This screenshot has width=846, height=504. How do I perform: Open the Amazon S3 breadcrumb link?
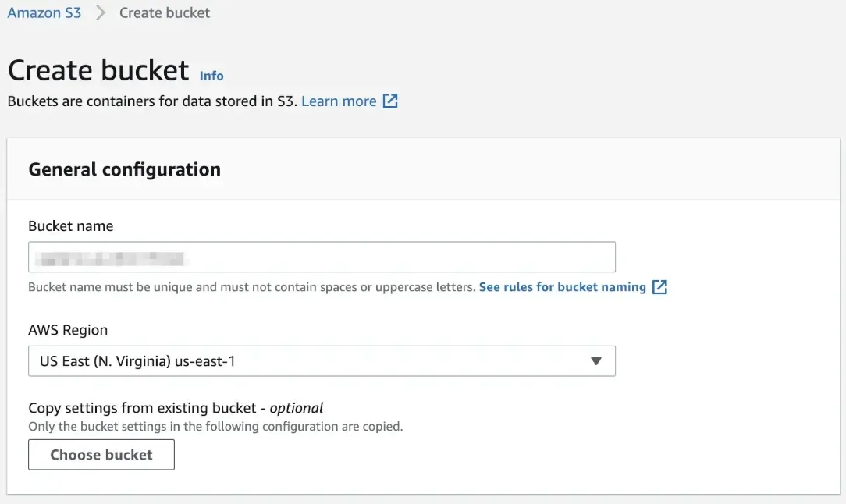tap(44, 12)
